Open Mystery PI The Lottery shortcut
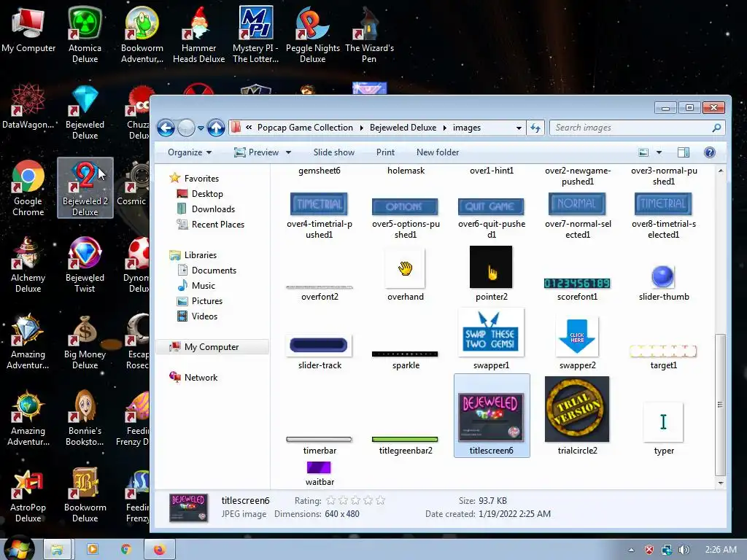Image resolution: width=747 pixels, height=560 pixels. coord(255,34)
